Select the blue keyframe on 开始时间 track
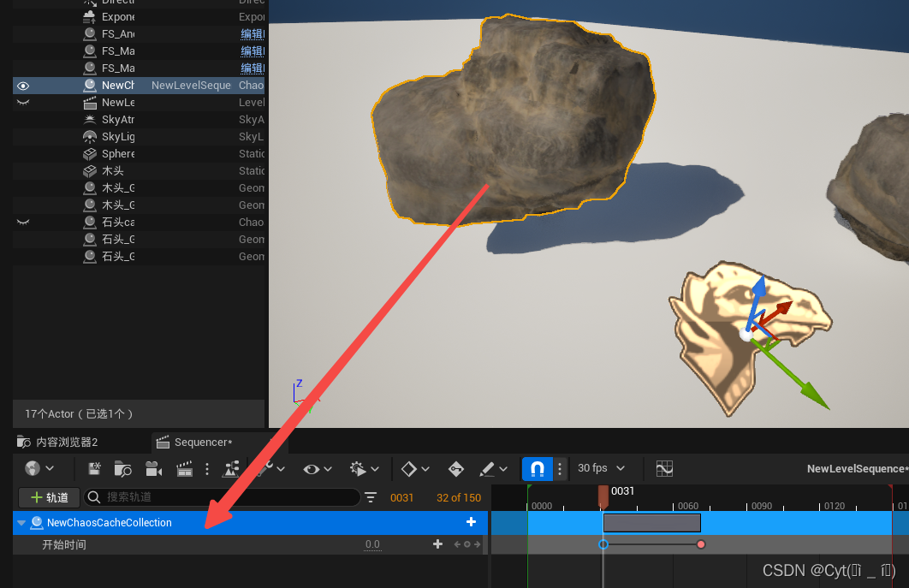Viewport: 909px width, 588px height. tap(603, 544)
